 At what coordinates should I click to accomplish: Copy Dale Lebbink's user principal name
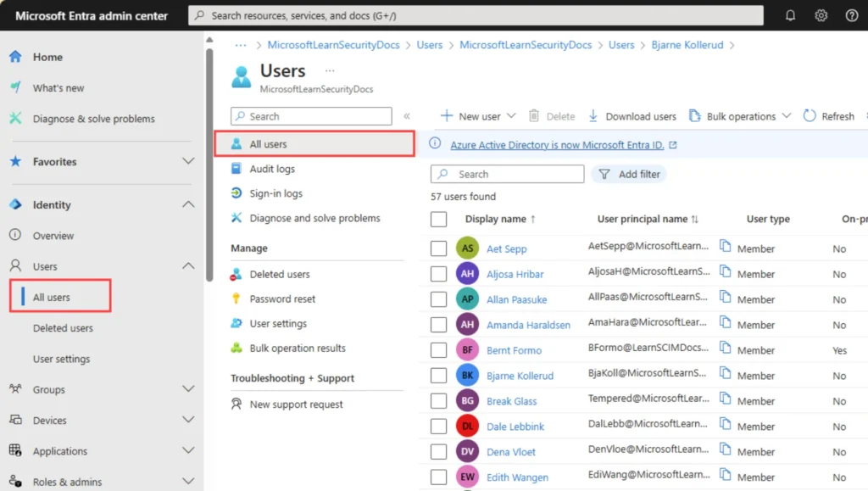[726, 424]
